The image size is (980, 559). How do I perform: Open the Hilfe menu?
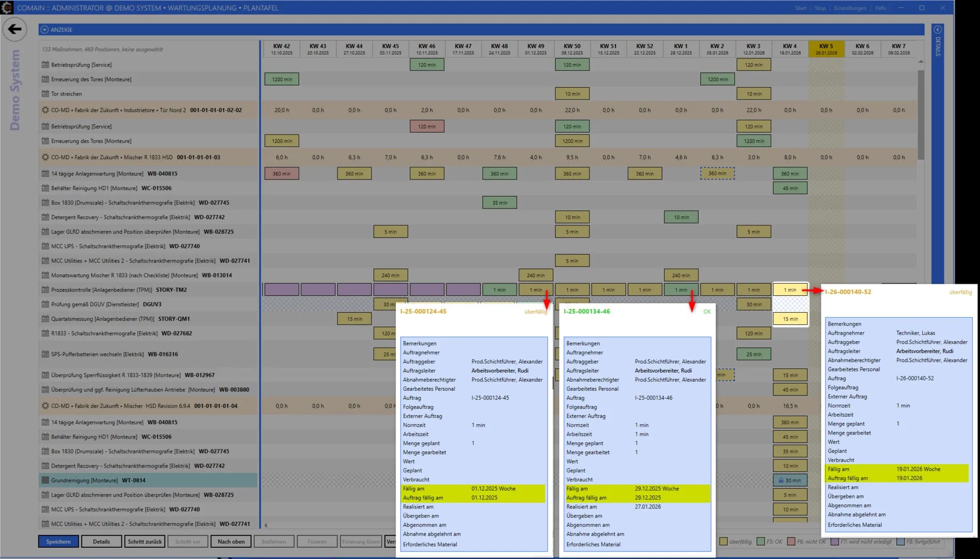(880, 8)
